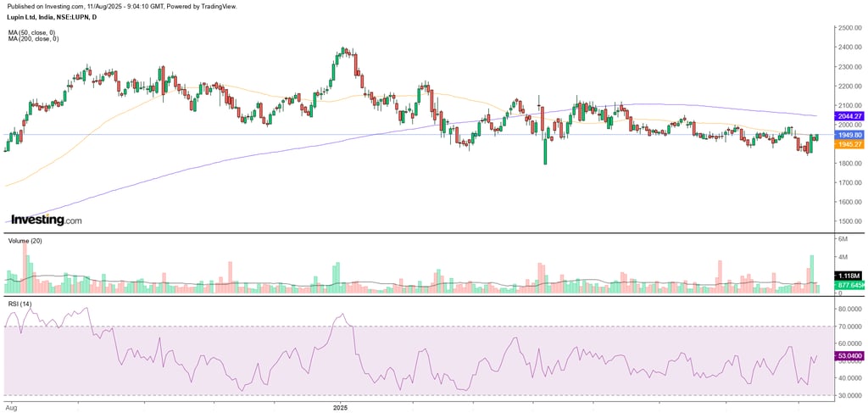Screen dimensions: 868x413
Task: Click the "Lupin Ltd, India, NSE:LUPN, D" symbol title
Action: (x=53, y=17)
